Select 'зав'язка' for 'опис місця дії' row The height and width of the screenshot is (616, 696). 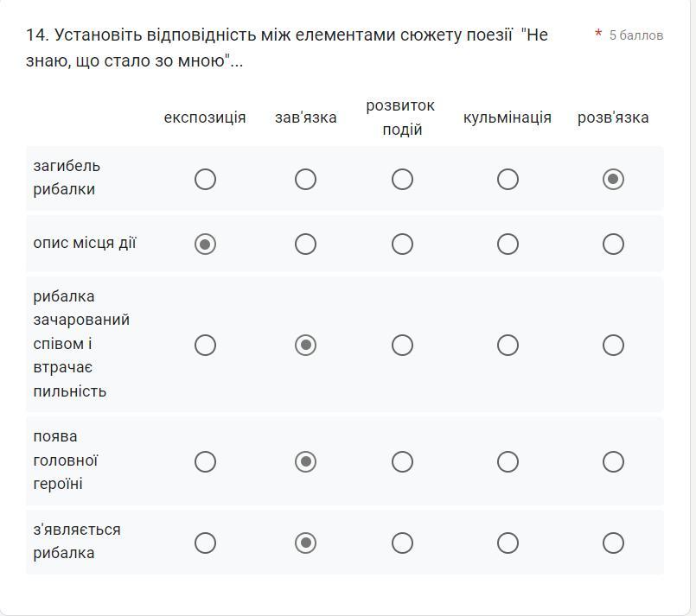[x=305, y=244]
